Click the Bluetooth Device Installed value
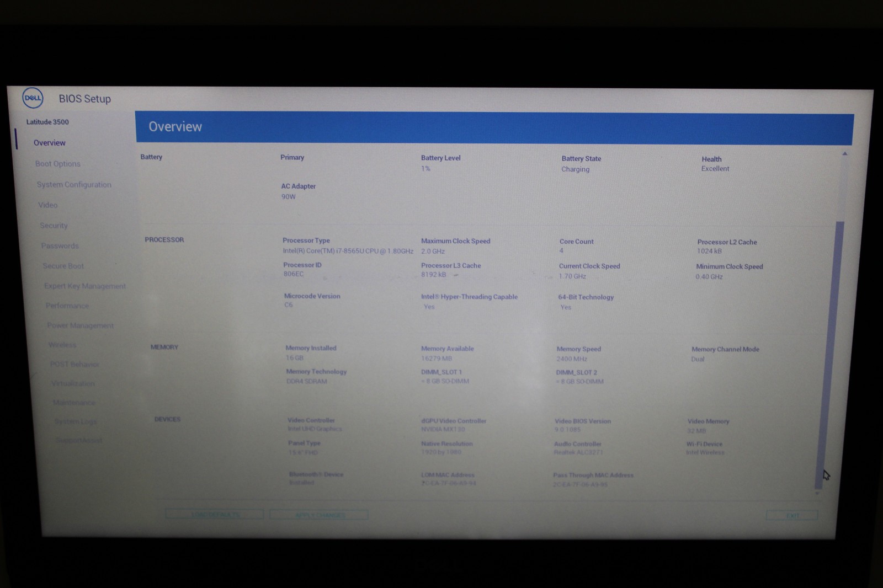The image size is (883, 588). coord(301,483)
